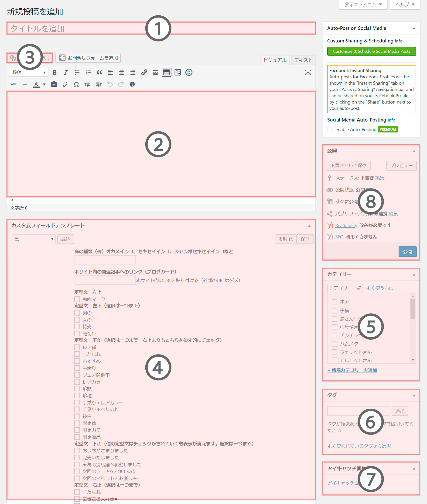Image resolution: width=427 pixels, height=504 pixels.
Task: Enter distraction-free fullscreen mode
Action: (x=308, y=73)
